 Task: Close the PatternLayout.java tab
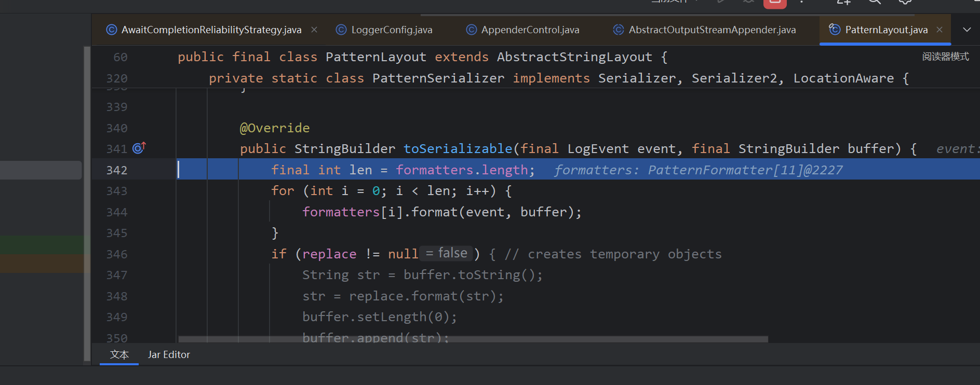point(939,30)
